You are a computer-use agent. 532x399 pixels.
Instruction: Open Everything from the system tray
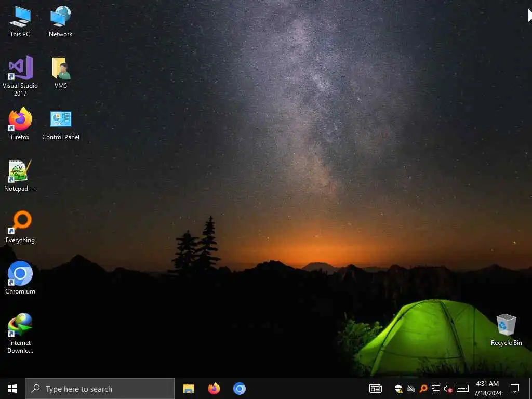[423, 389]
